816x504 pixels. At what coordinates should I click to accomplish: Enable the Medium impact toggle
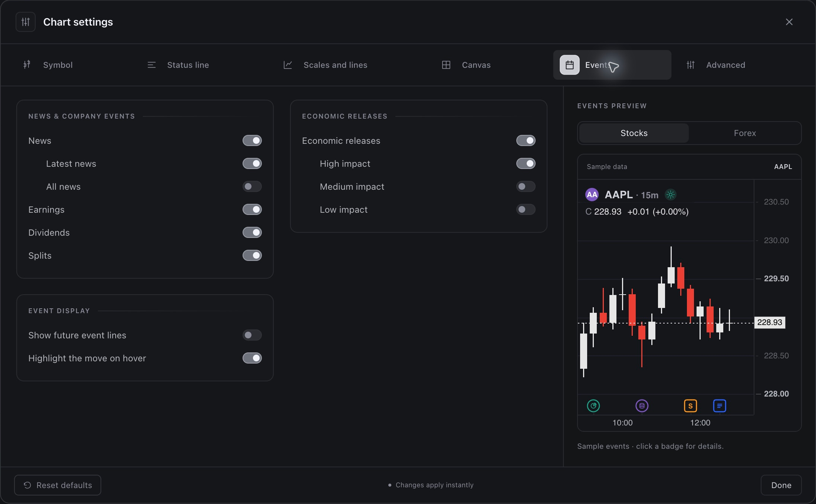click(526, 186)
